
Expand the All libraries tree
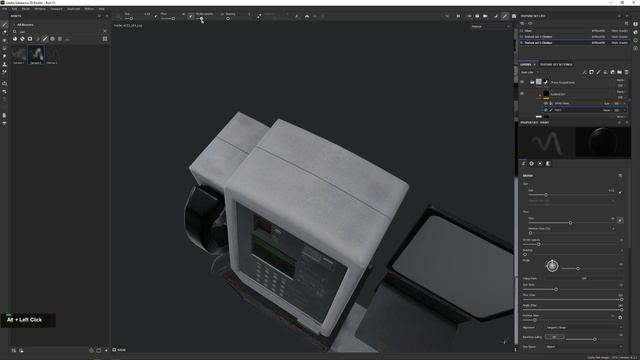coord(14,25)
